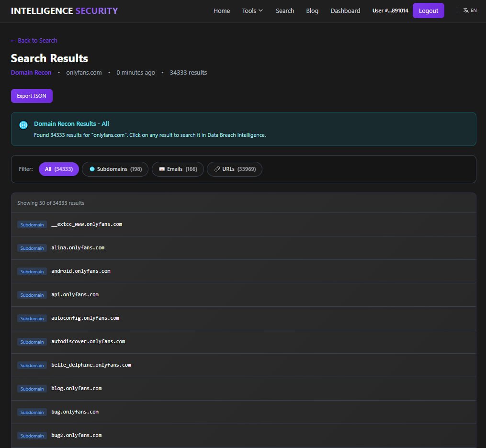The width and height of the screenshot is (486, 448).
Task: Click the language translate icon
Action: coord(466,11)
